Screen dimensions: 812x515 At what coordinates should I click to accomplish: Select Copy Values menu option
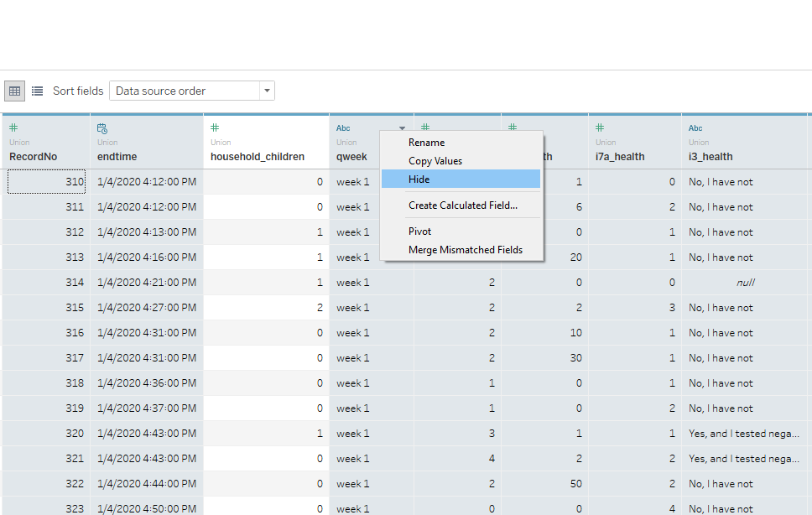(435, 161)
